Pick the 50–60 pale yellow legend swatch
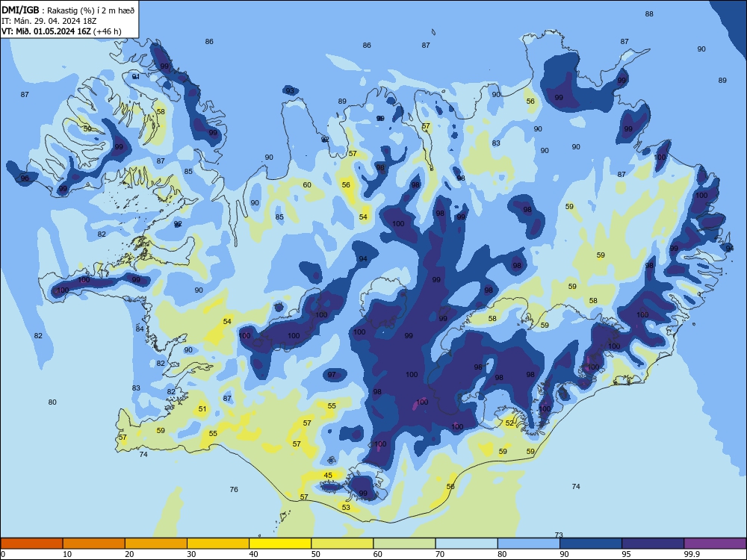 (343, 544)
